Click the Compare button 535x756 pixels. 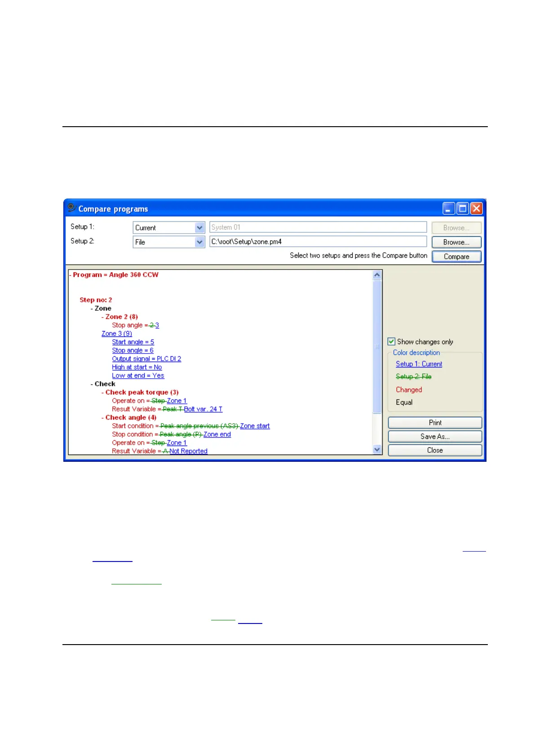pyautogui.click(x=456, y=256)
